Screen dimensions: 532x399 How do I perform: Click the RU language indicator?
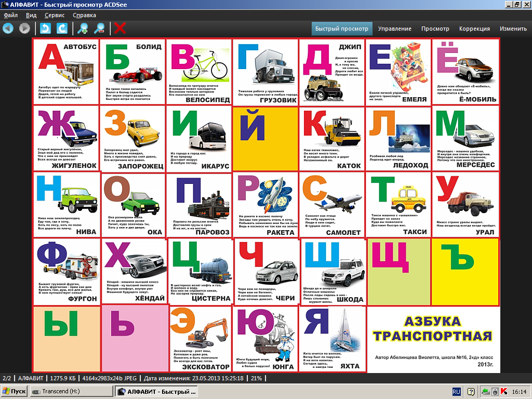pyautogui.click(x=457, y=391)
